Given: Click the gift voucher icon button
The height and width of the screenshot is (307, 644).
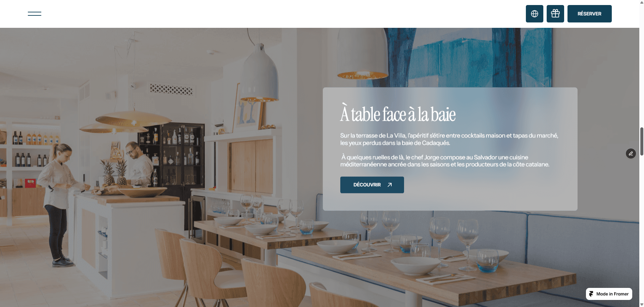Looking at the screenshot, I should pyautogui.click(x=555, y=14).
